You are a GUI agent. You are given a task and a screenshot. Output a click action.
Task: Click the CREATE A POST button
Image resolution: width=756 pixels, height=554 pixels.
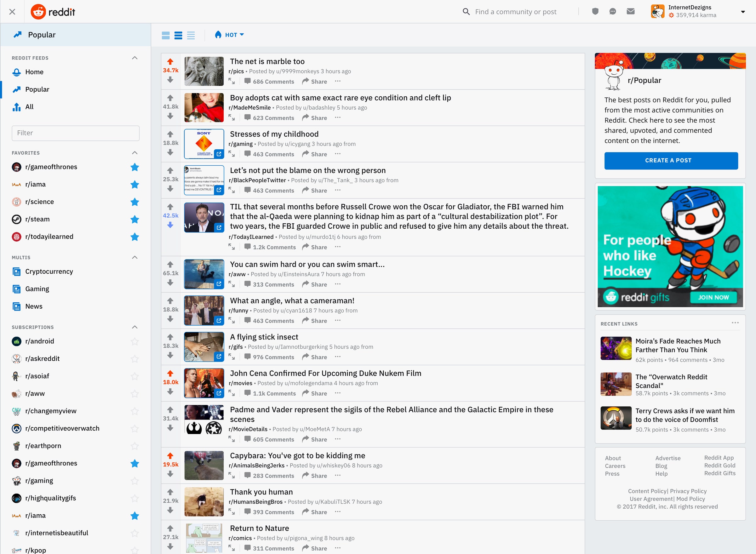pos(668,160)
